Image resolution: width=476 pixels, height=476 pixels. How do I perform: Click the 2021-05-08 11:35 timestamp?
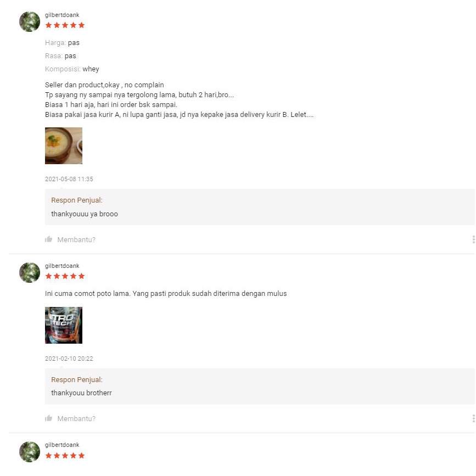click(x=69, y=179)
